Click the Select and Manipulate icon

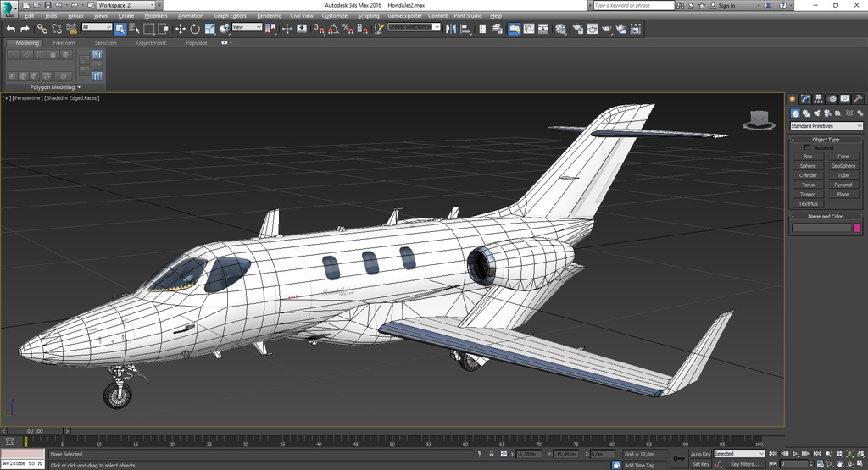click(287, 29)
